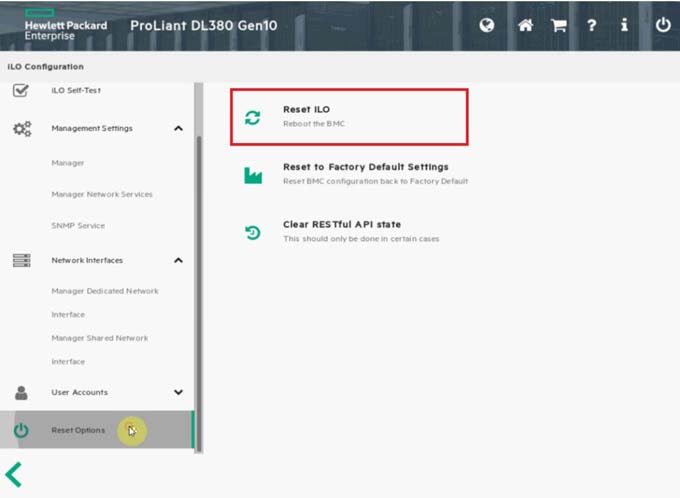Click the power icon in top header
This screenshot has width=680, height=498.
pyautogui.click(x=662, y=25)
